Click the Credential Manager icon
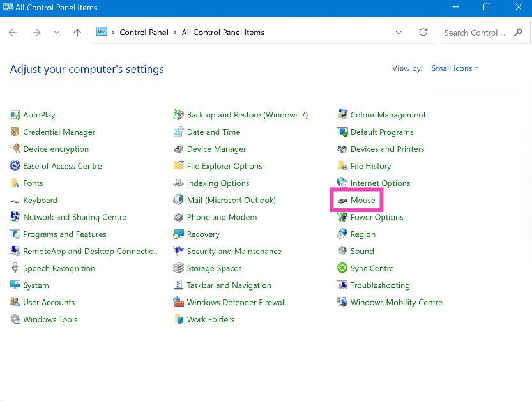This screenshot has width=532, height=401. click(x=15, y=132)
